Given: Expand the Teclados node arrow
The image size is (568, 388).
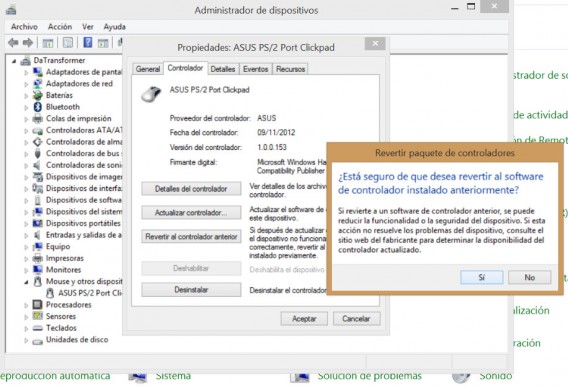Looking at the screenshot, I should click(26, 329).
